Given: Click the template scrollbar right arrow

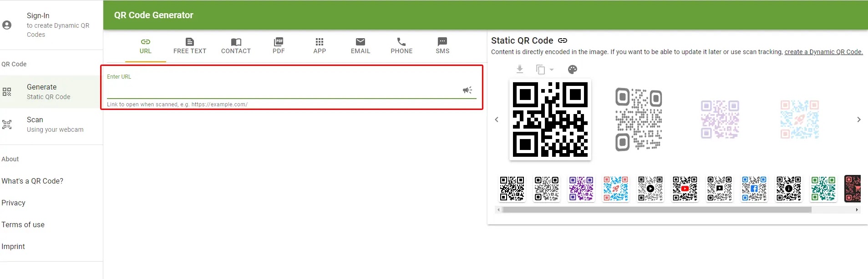Looking at the screenshot, I should tap(857, 209).
